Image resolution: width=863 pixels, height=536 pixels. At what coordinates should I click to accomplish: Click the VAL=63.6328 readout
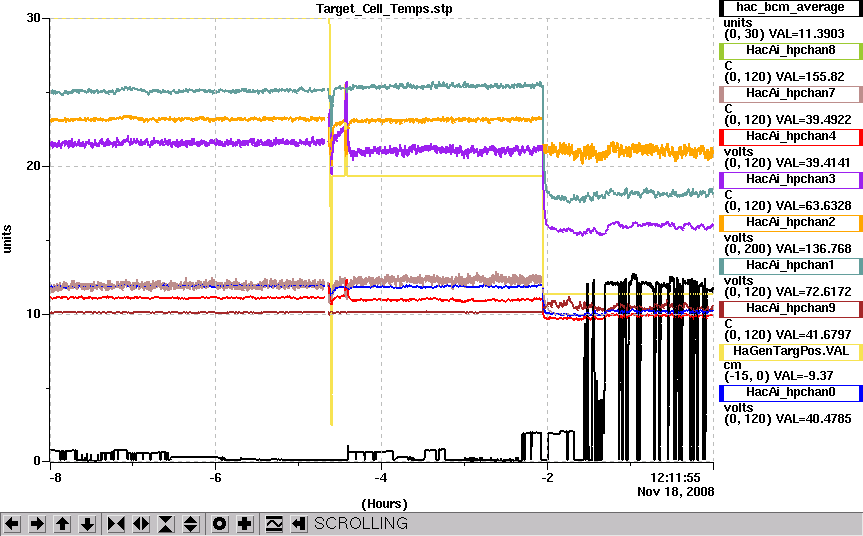coord(813,206)
